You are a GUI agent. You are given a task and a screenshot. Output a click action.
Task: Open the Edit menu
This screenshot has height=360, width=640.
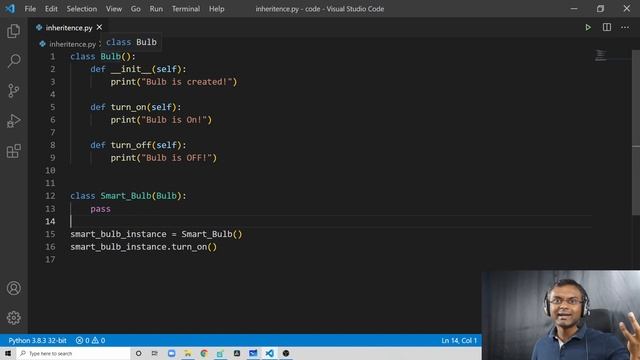tap(51, 9)
